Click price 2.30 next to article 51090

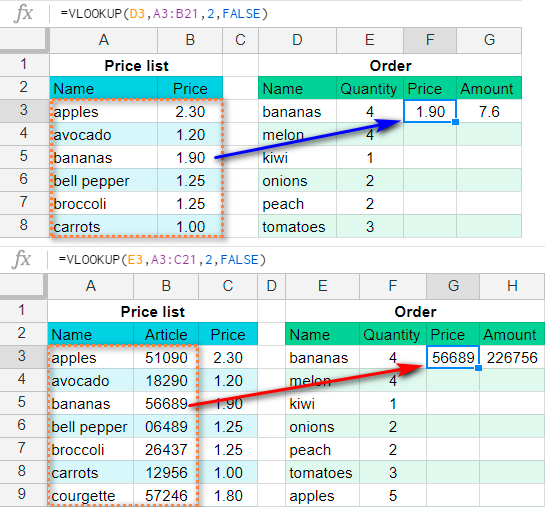(x=228, y=357)
